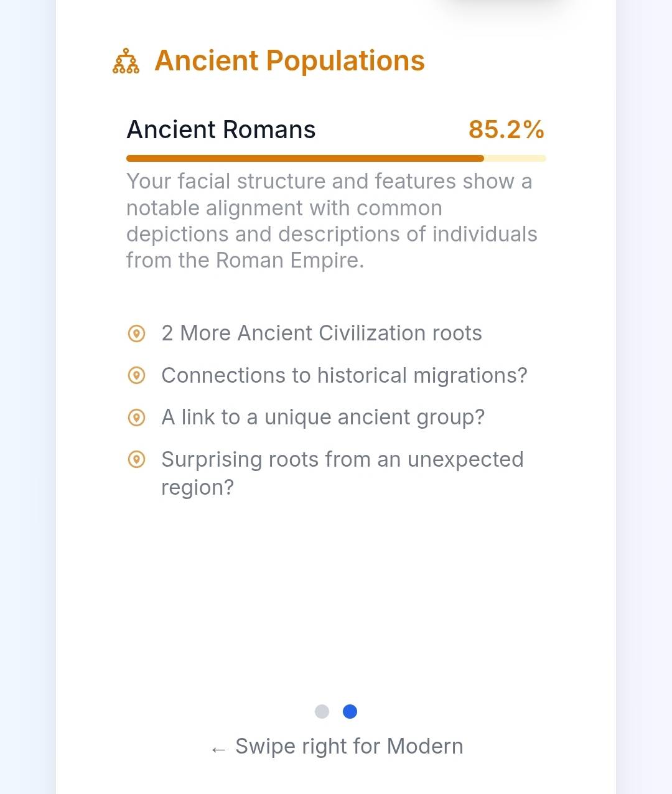Image resolution: width=672 pixels, height=794 pixels.
Task: Tap Swipe right for Modern
Action: tap(349, 746)
